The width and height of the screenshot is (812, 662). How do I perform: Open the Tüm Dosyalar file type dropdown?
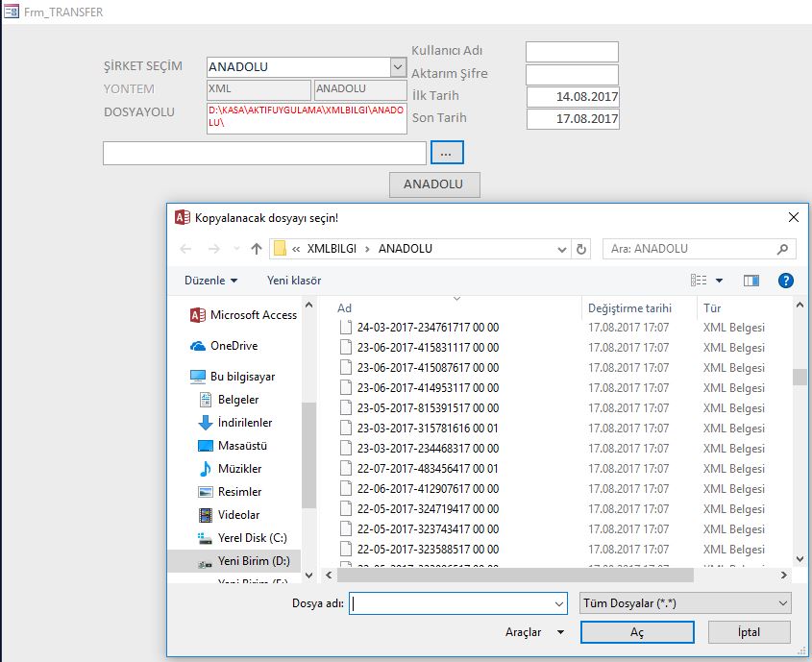(686, 603)
